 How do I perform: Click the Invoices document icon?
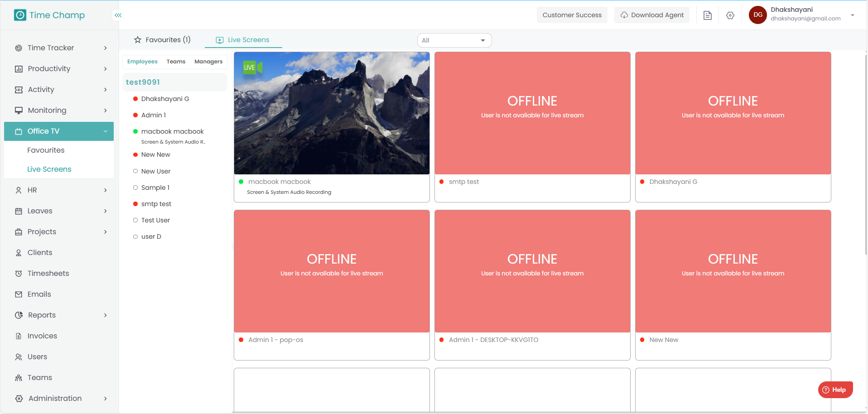[x=19, y=336]
